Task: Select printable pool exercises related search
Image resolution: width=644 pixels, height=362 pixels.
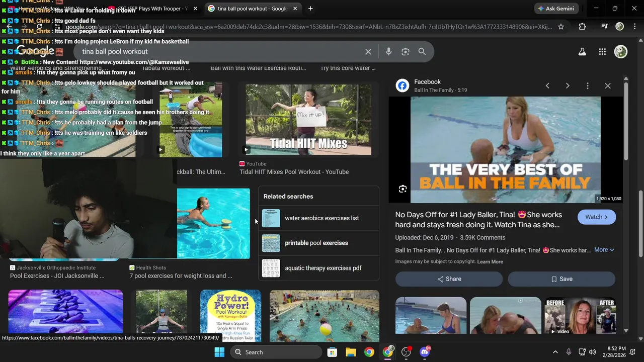Action: click(319, 243)
